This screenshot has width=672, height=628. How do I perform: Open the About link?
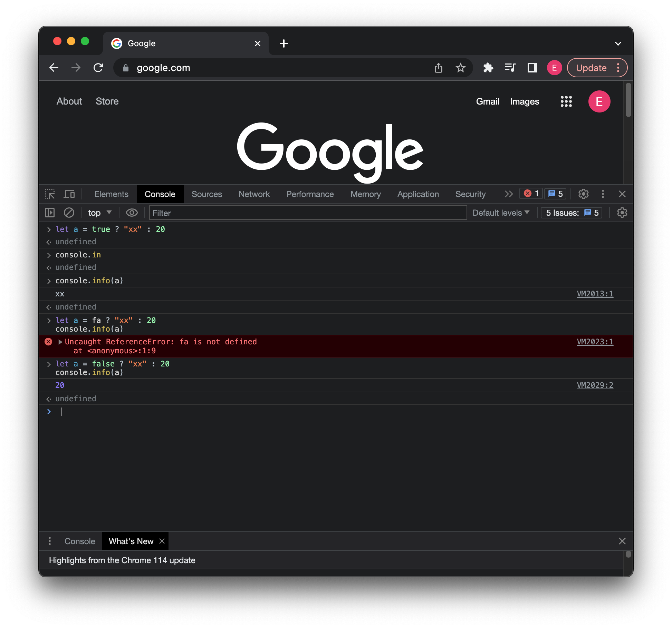[x=69, y=101]
